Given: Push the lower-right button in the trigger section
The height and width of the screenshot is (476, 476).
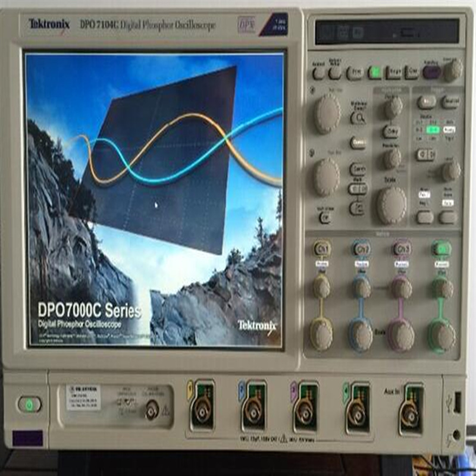Looking at the screenshot, I should tap(448, 217).
